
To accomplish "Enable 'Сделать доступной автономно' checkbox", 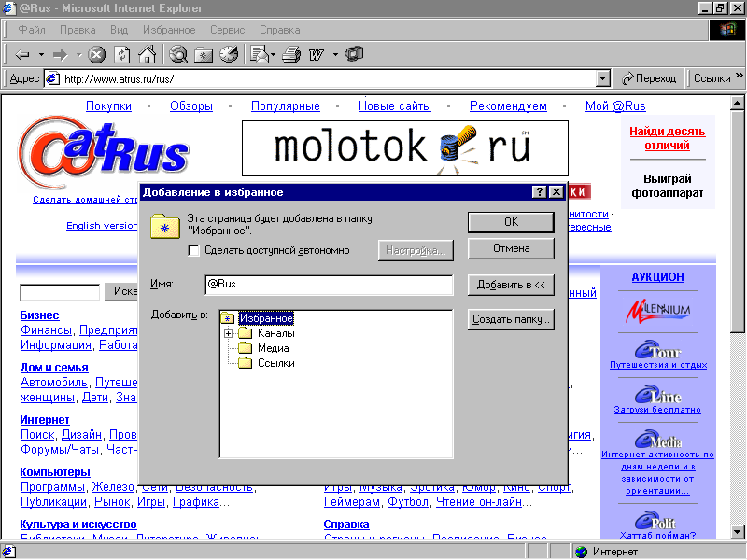I will [194, 250].
